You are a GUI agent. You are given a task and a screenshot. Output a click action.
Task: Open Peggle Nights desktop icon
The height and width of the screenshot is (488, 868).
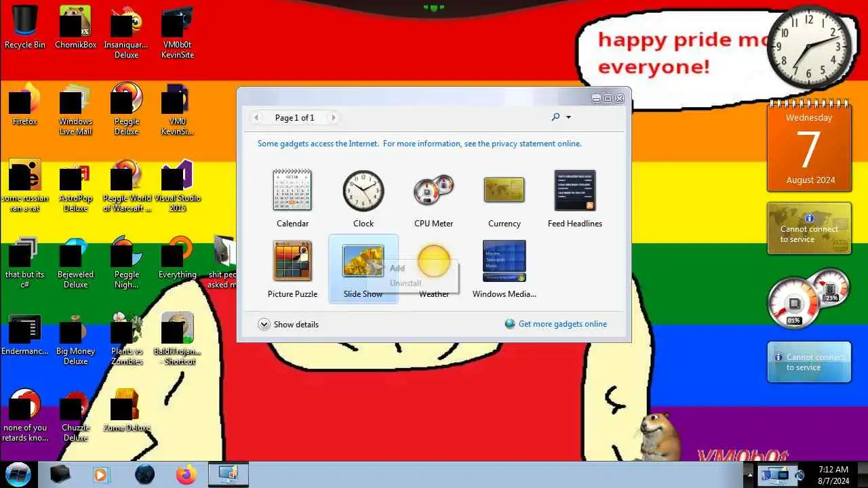click(x=126, y=262)
